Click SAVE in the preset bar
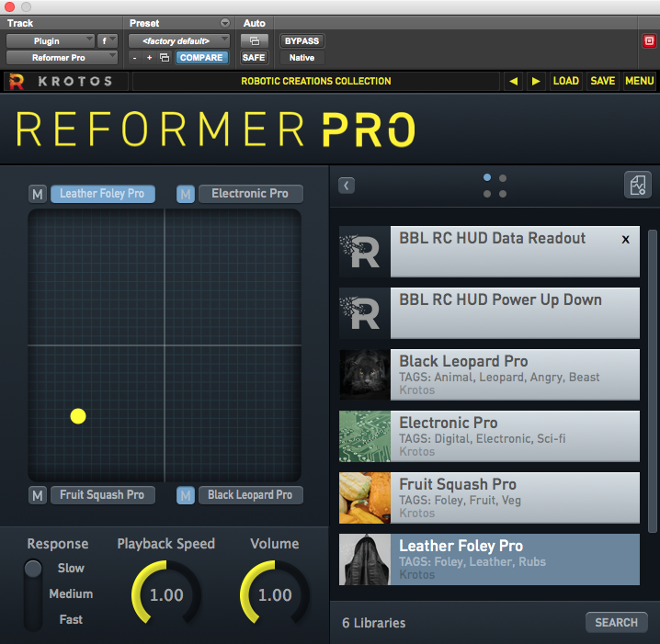This screenshot has width=660, height=644. click(602, 81)
